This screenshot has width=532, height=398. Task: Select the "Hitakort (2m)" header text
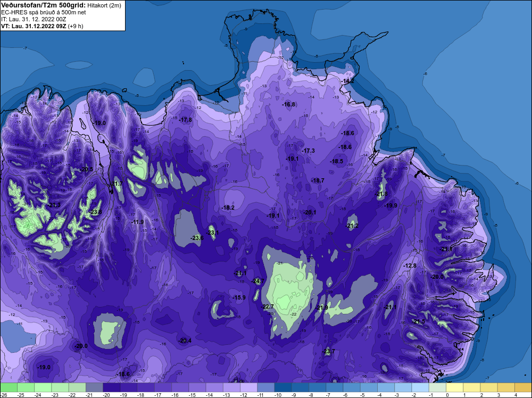coord(104,5)
